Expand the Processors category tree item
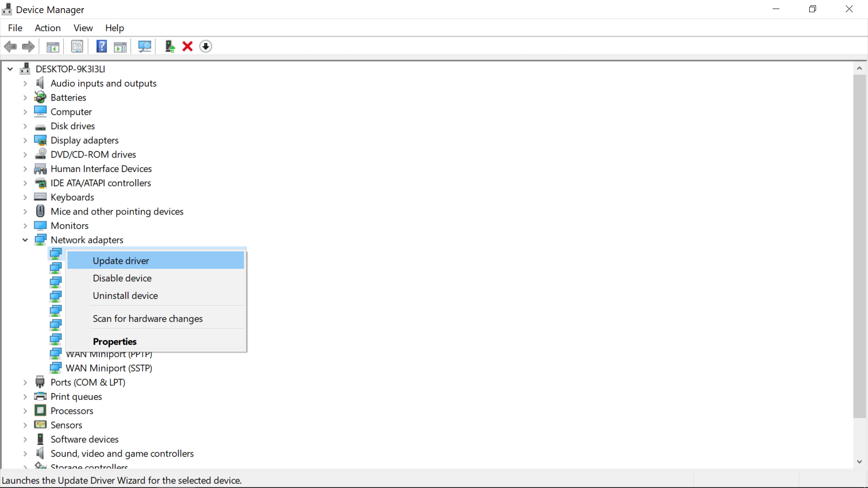 click(25, 411)
